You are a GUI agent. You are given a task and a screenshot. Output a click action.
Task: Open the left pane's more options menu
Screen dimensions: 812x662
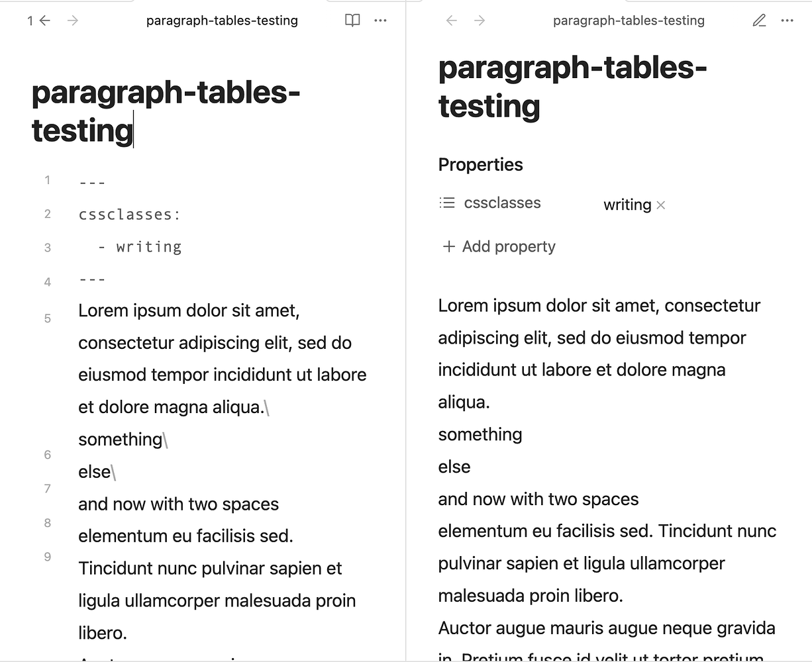(x=380, y=21)
